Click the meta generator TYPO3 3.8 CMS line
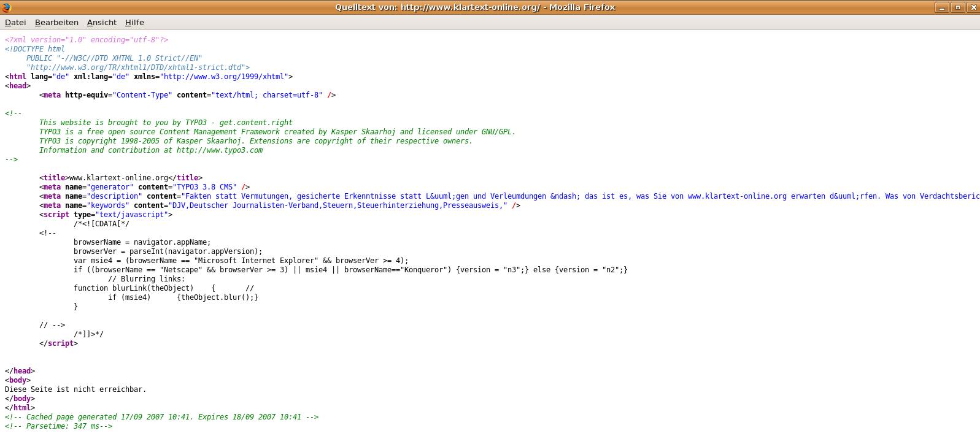The height and width of the screenshot is (444, 980). click(145, 187)
